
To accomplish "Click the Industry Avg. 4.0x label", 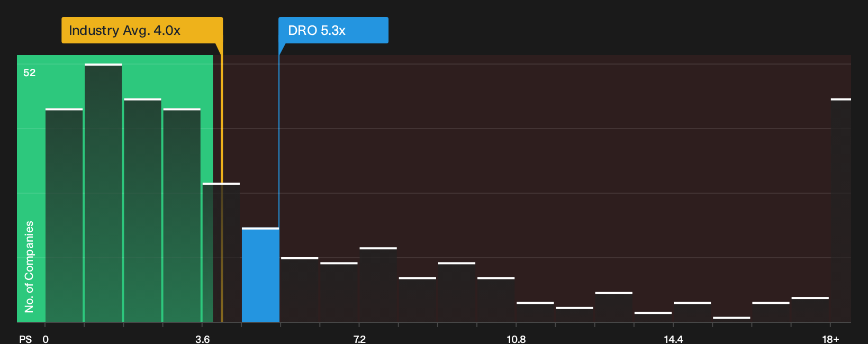I will [142, 30].
